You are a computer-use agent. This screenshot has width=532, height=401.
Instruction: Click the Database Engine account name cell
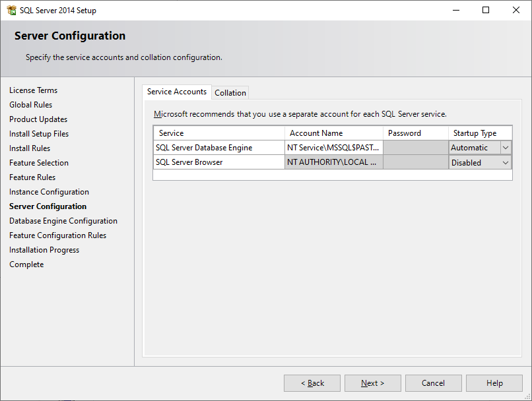pyautogui.click(x=333, y=148)
